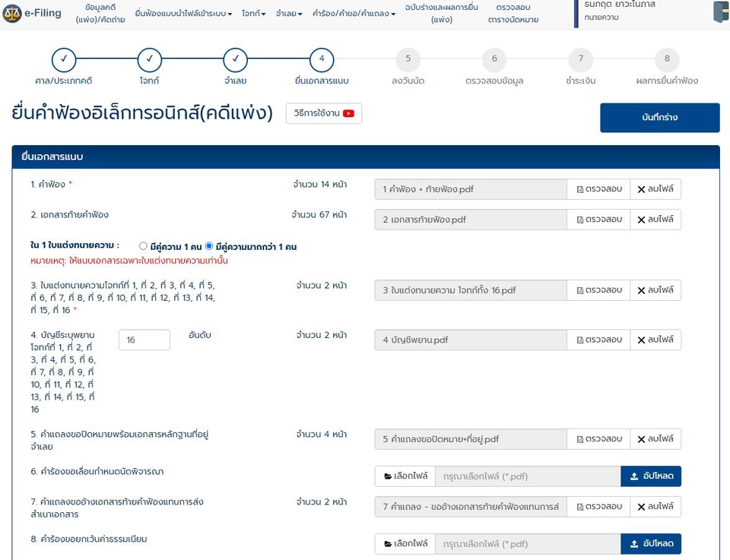Image resolution: width=730 pixels, height=560 pixels.
Task: Click label 5. คำแถลงขอปิดหมายพร้อมเอกสารหลักฐานที่อยู่จำเลย
Action: [119, 441]
